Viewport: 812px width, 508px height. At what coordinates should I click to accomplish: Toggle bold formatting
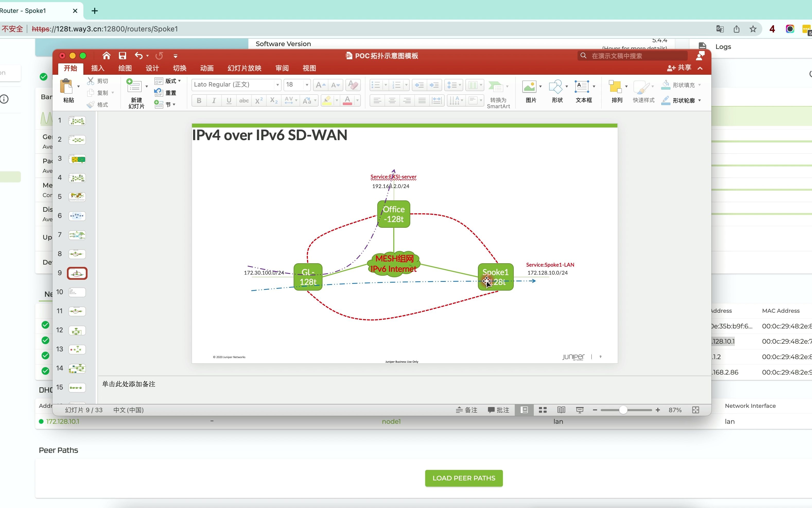199,100
